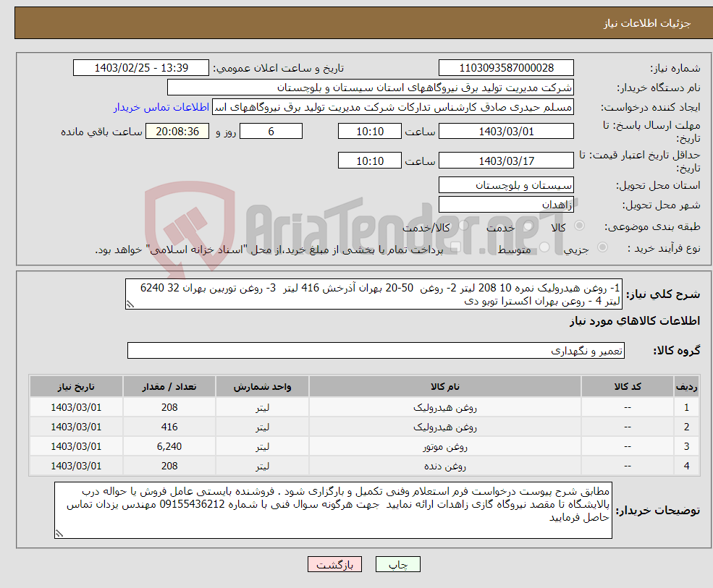Click quantity 208 in row 4

pos(169,466)
